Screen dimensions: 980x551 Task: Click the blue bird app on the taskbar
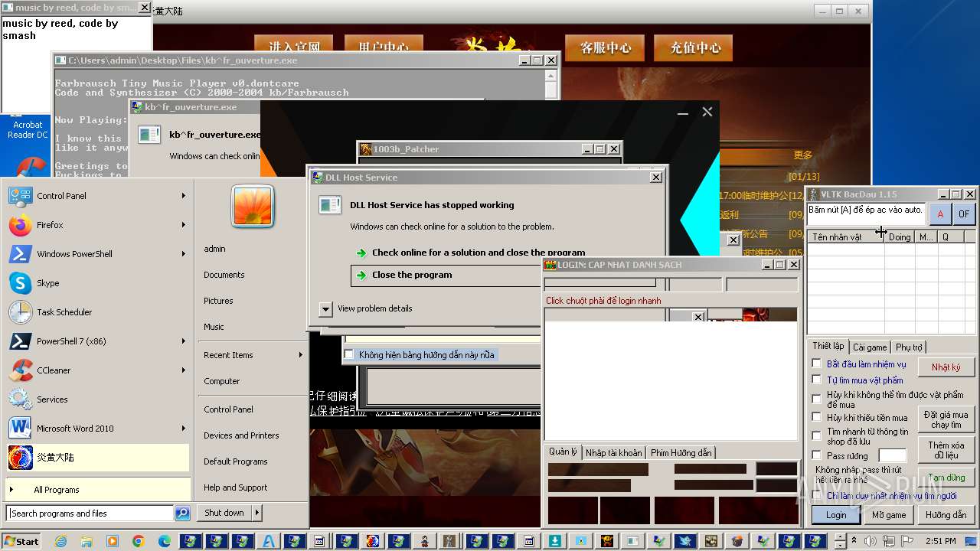point(684,541)
